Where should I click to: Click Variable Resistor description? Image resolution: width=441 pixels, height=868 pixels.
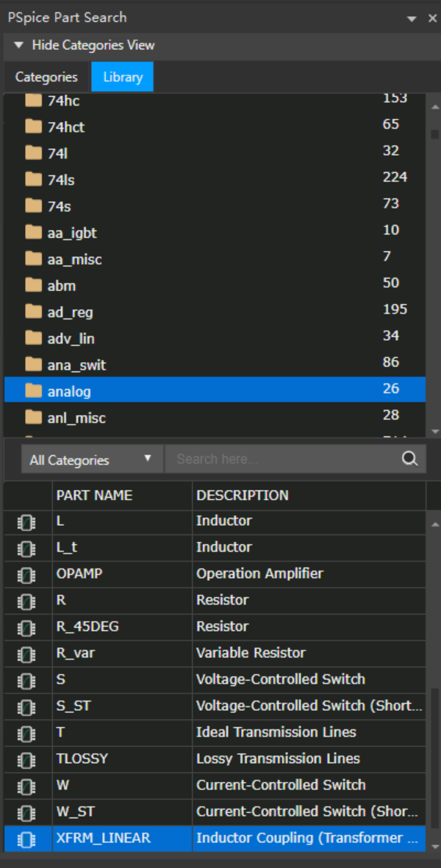coord(251,653)
